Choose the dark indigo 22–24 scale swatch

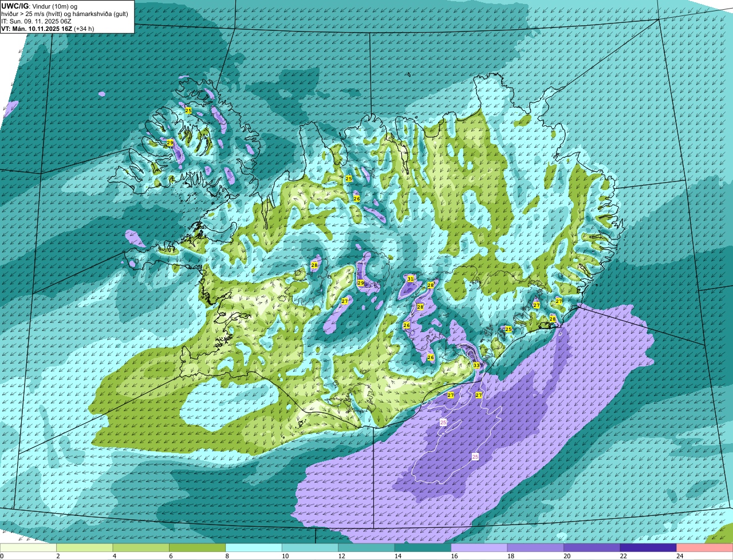(648, 547)
